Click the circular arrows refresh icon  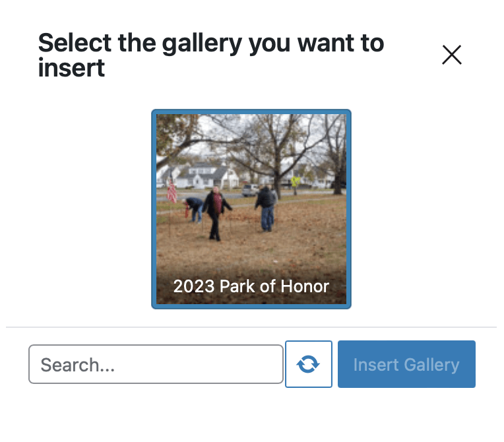[308, 364]
